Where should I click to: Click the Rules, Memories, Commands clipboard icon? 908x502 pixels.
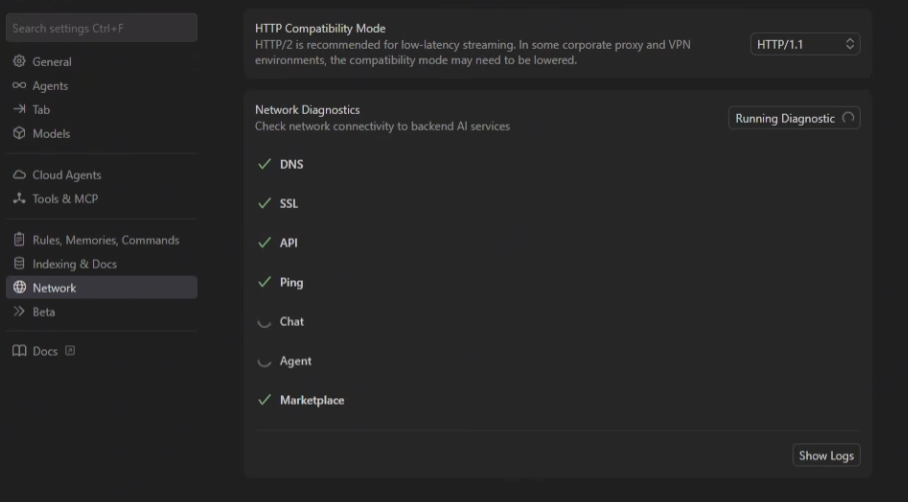pos(19,240)
